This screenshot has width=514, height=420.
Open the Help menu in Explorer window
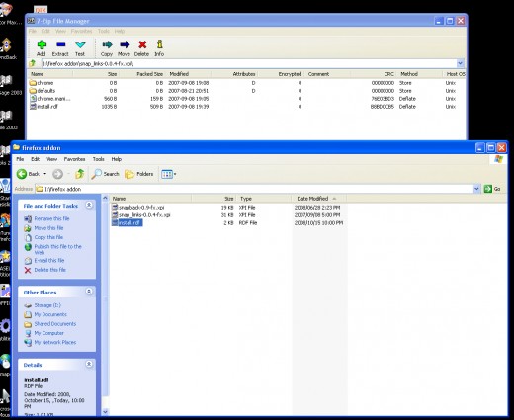pyautogui.click(x=117, y=159)
